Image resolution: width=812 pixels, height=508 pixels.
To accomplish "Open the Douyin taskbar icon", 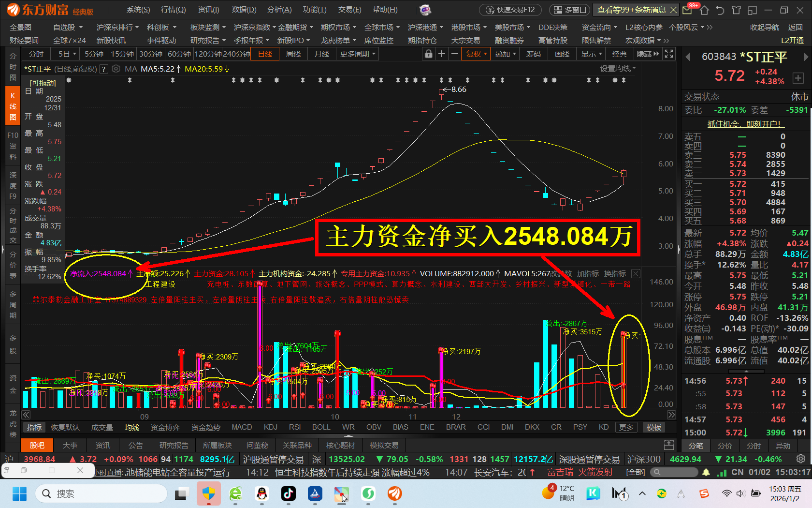I will (x=289, y=493).
